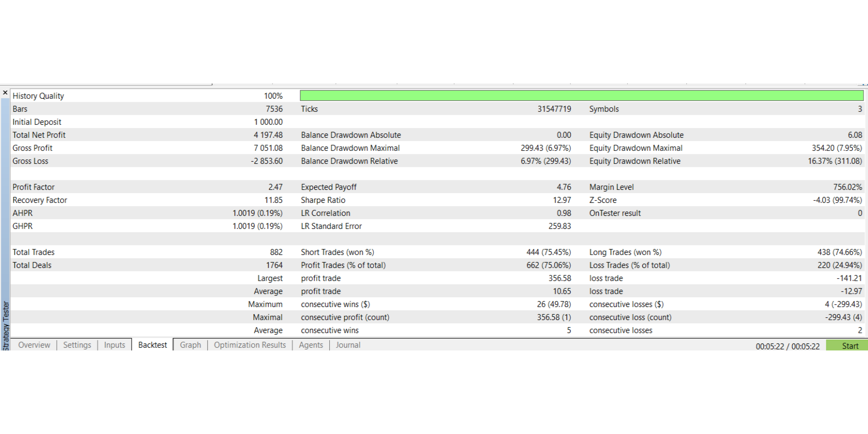Select the Bars value 7536
The image size is (868, 434).
[274, 109]
